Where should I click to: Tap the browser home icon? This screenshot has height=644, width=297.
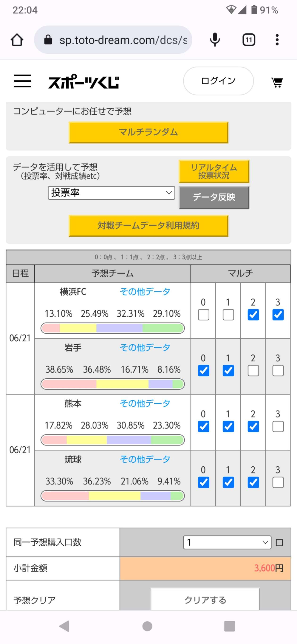tap(17, 40)
